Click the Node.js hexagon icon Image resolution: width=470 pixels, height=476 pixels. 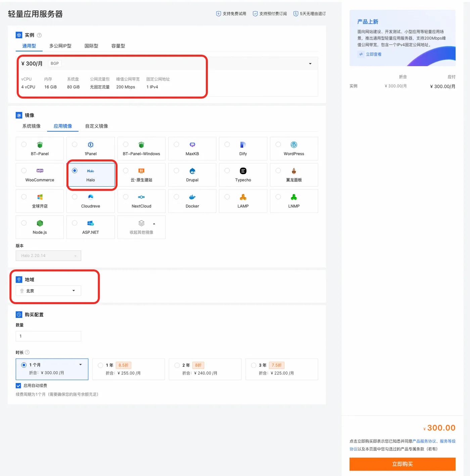pyautogui.click(x=40, y=223)
